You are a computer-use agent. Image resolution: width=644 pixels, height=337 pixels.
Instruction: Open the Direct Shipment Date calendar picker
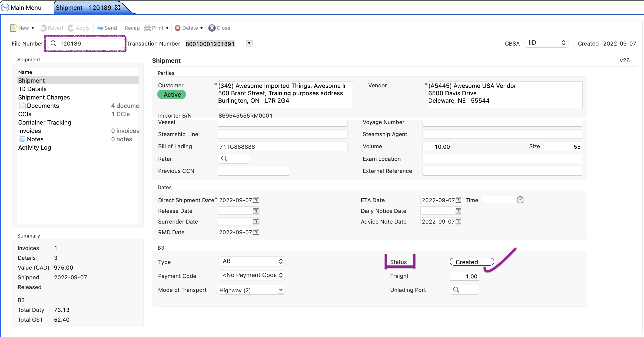tap(256, 200)
